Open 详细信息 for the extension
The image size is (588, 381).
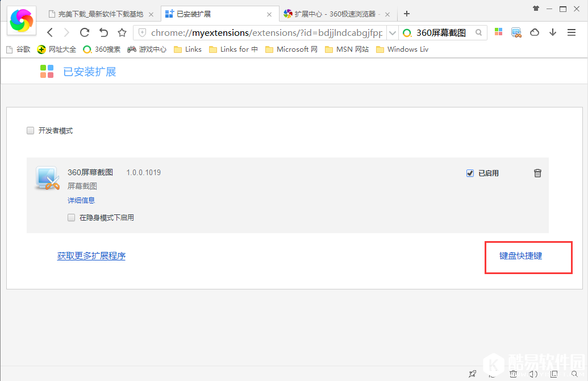[x=81, y=200]
